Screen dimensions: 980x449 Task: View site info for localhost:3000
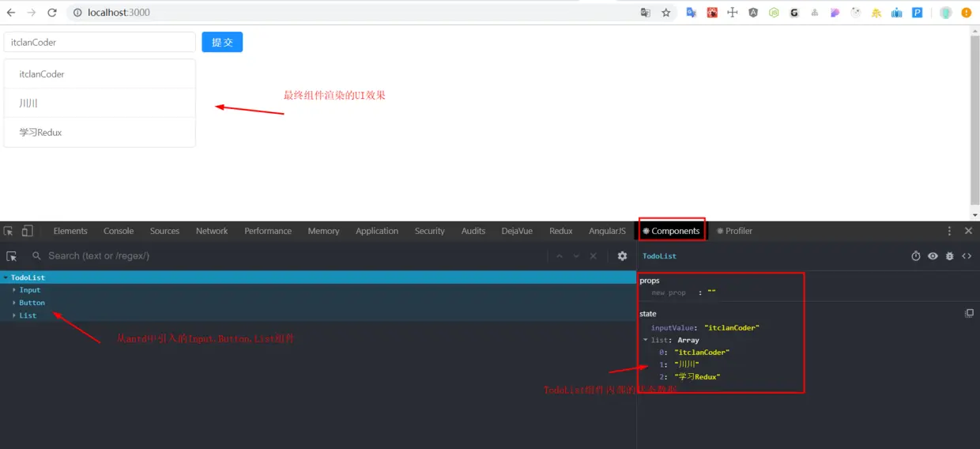77,13
